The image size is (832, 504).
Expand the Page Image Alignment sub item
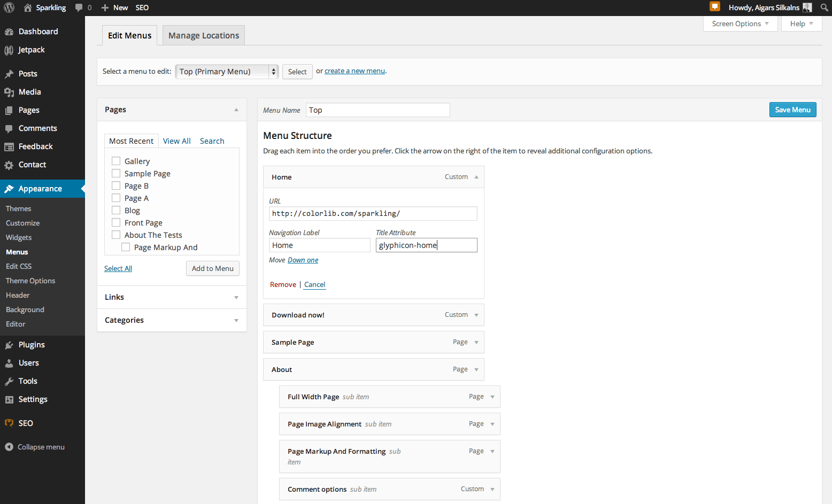pos(492,424)
